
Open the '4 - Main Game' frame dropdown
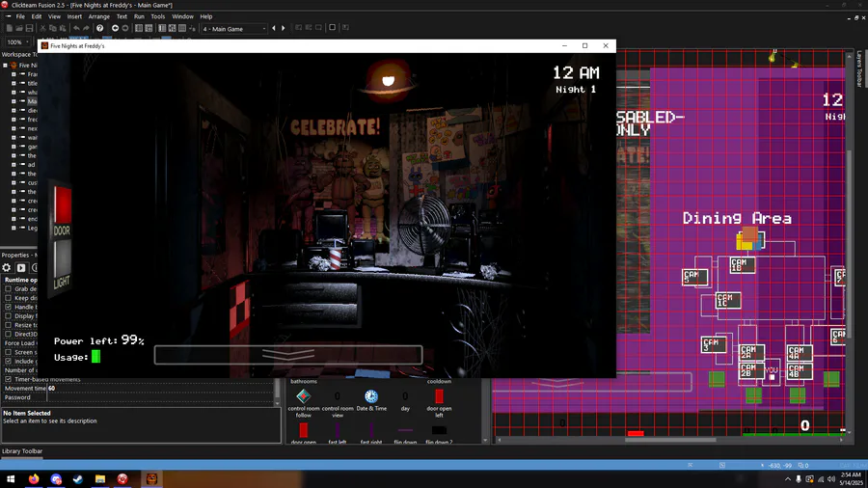click(234, 29)
